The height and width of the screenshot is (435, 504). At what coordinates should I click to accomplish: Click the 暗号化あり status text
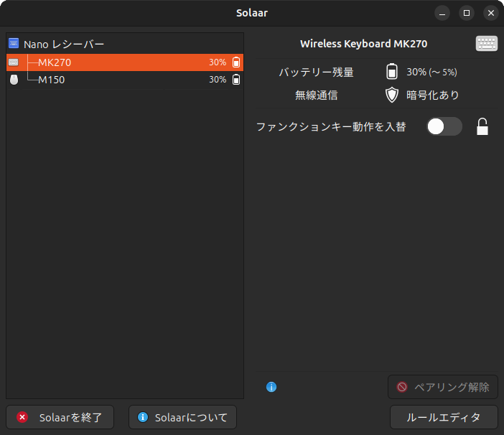tap(433, 95)
